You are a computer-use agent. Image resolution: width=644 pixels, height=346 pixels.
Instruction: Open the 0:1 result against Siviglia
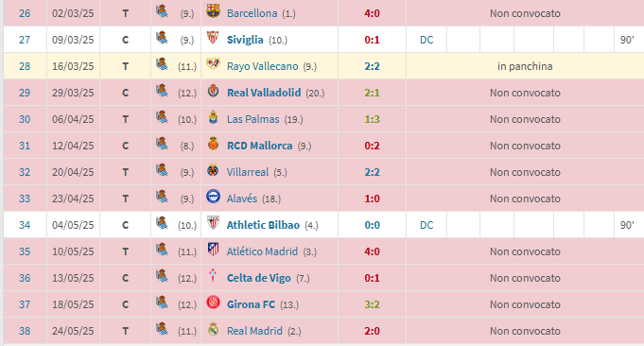pos(372,40)
